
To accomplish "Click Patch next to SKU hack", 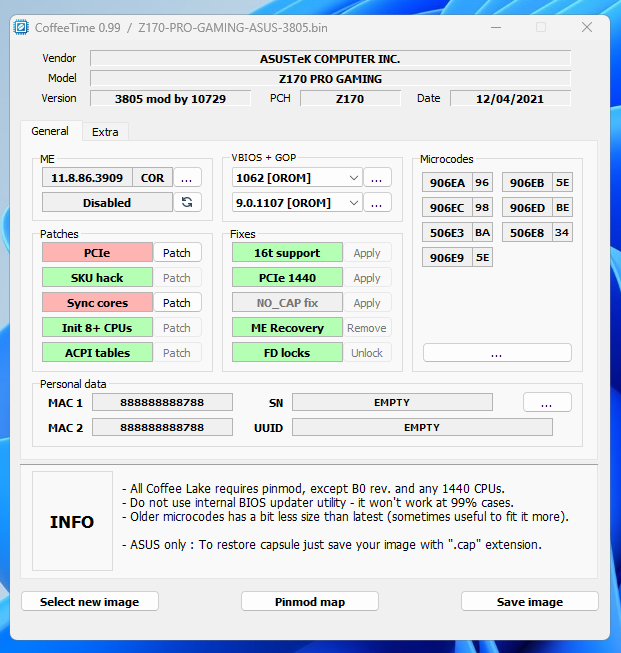I will point(177,278).
